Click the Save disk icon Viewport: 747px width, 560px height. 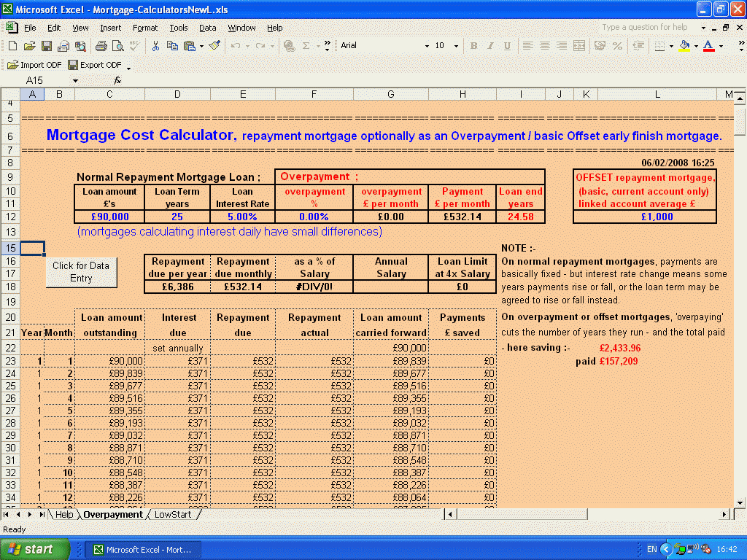point(47,46)
